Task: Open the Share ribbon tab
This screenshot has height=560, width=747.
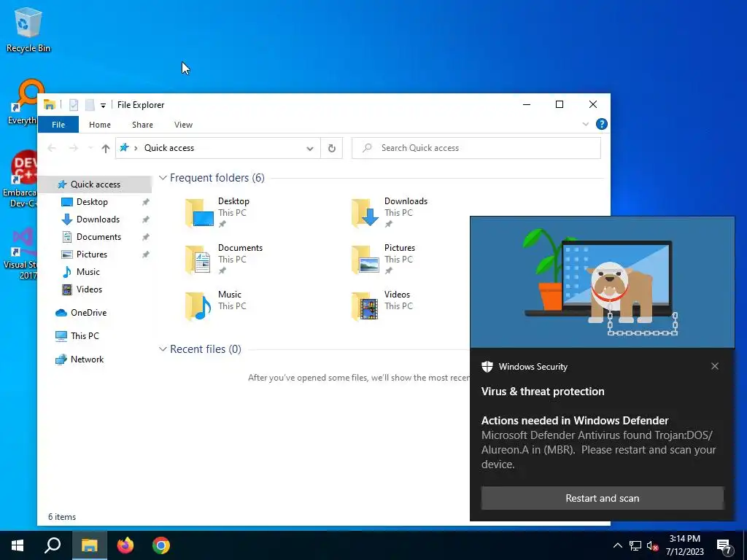Action: click(142, 125)
